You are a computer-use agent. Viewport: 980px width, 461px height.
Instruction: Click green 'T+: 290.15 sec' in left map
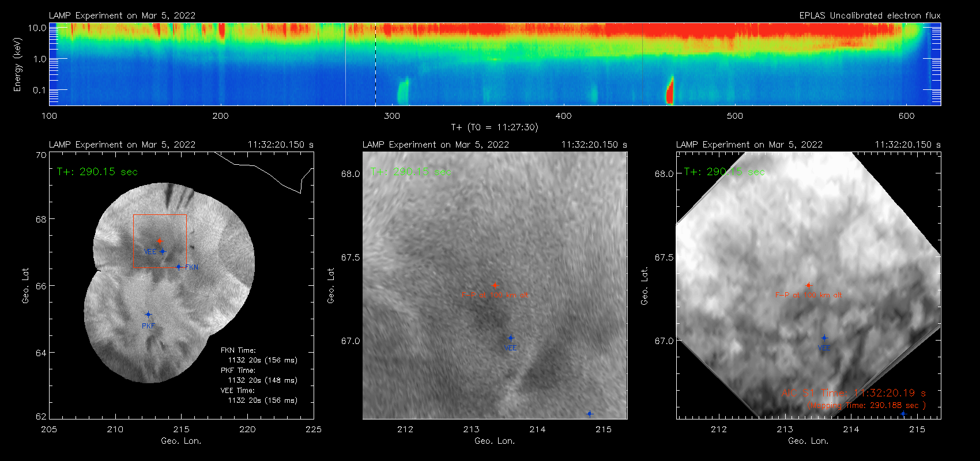(97, 172)
